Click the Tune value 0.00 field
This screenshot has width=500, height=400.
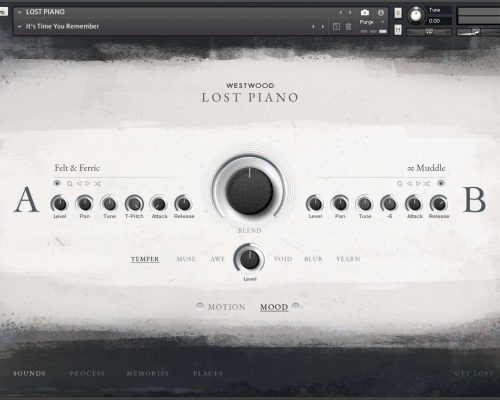[x=438, y=21]
